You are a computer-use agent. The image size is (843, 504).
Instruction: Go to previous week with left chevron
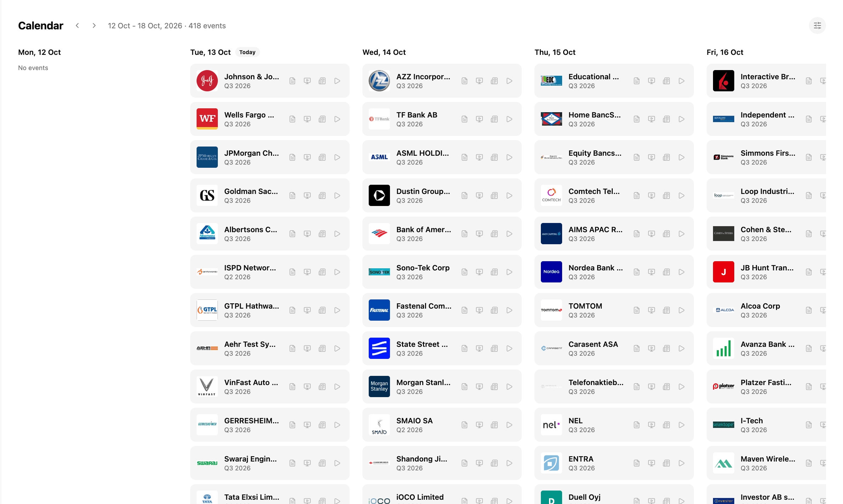click(x=77, y=25)
